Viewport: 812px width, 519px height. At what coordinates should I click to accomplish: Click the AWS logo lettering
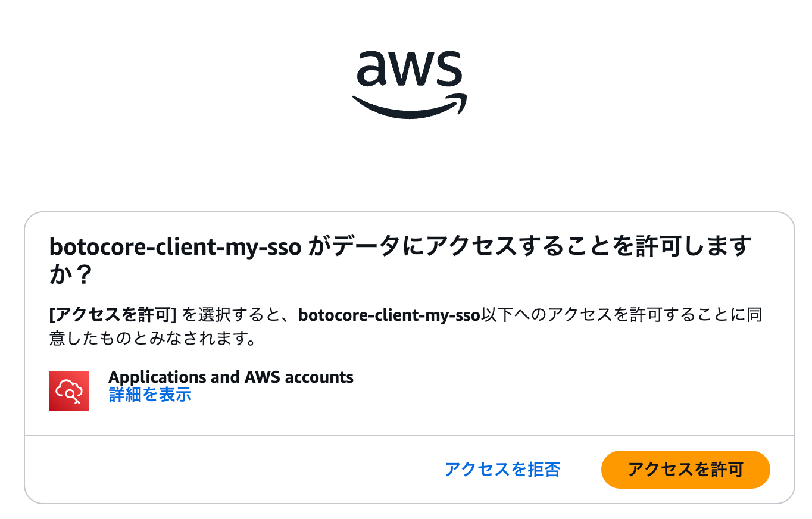click(x=410, y=68)
